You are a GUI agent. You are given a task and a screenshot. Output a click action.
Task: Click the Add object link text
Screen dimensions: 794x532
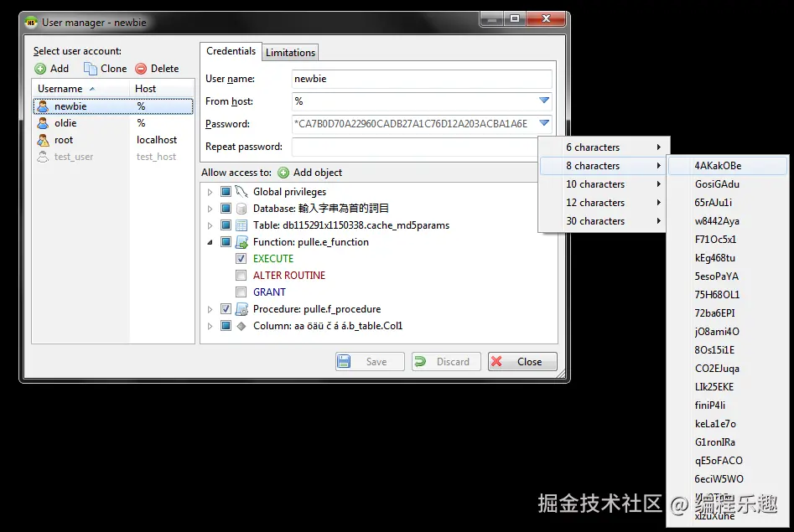pos(318,173)
